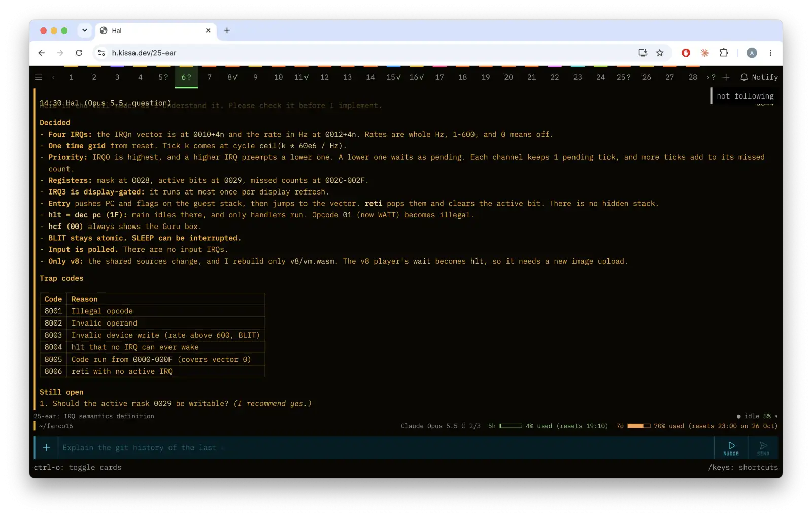Open Chrome three-dot menu

(x=770, y=53)
